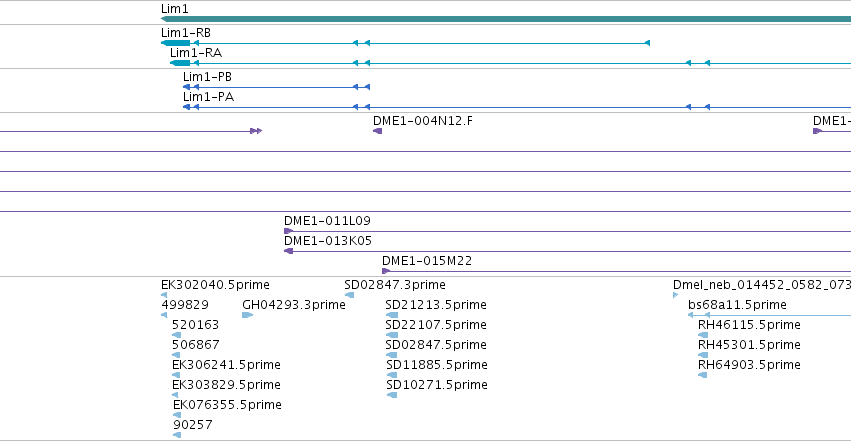
Task: Click the arrow glyph under EK306241.5prime
Action: tap(176, 375)
